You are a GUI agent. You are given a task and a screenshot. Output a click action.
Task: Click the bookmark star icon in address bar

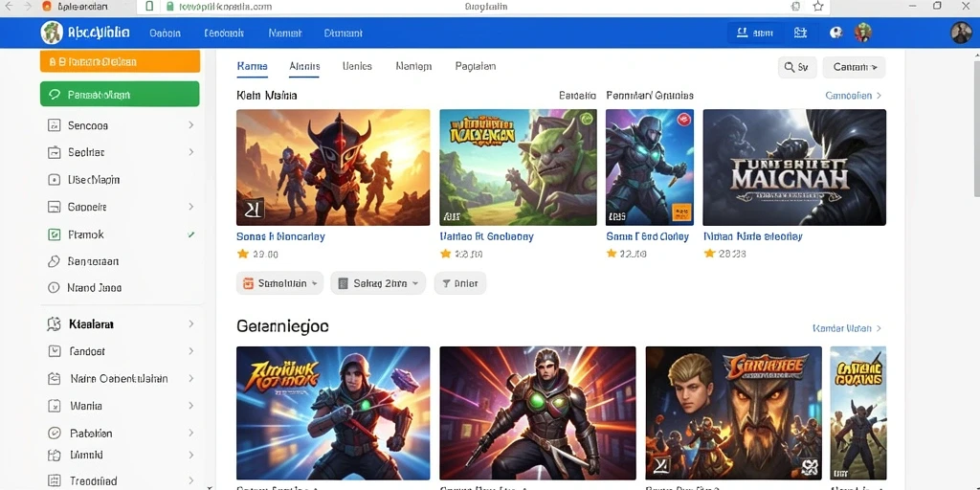coord(818,7)
